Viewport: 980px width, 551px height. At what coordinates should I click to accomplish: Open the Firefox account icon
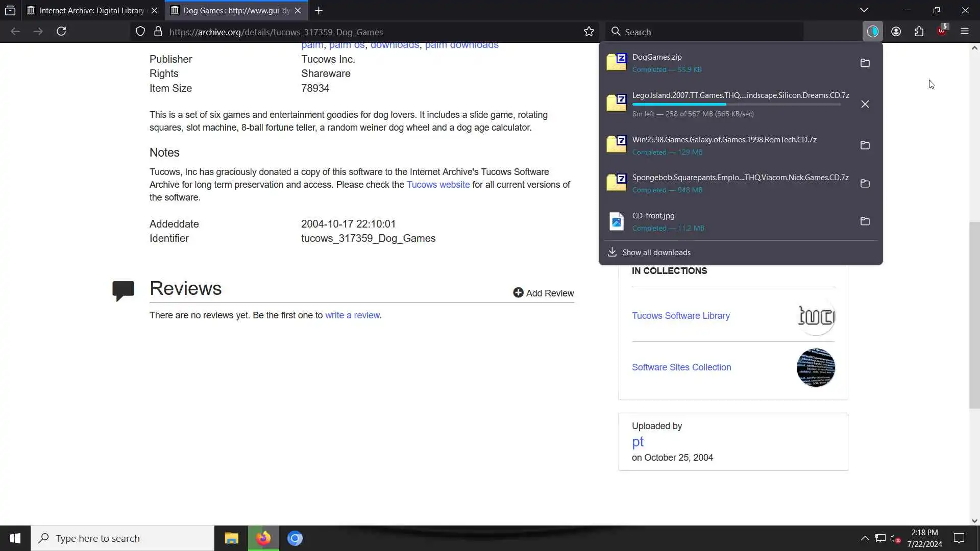(x=896, y=32)
